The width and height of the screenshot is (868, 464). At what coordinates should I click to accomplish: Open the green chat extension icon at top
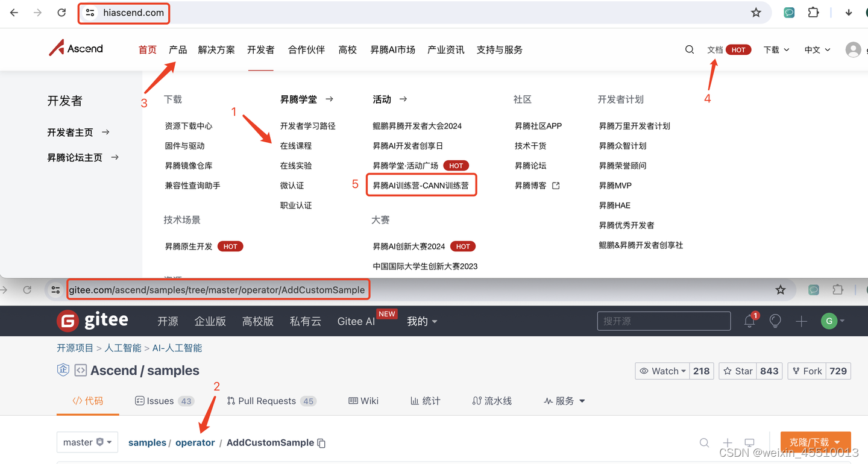[789, 13]
